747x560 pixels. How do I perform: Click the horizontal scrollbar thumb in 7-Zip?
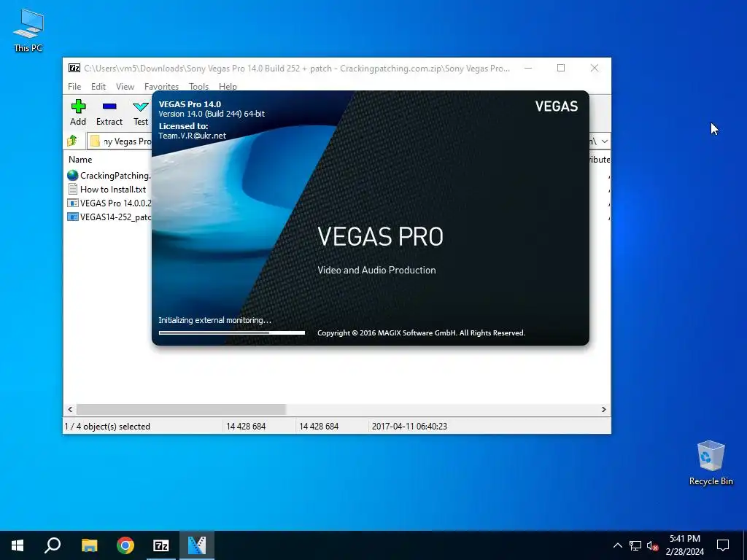click(x=181, y=410)
